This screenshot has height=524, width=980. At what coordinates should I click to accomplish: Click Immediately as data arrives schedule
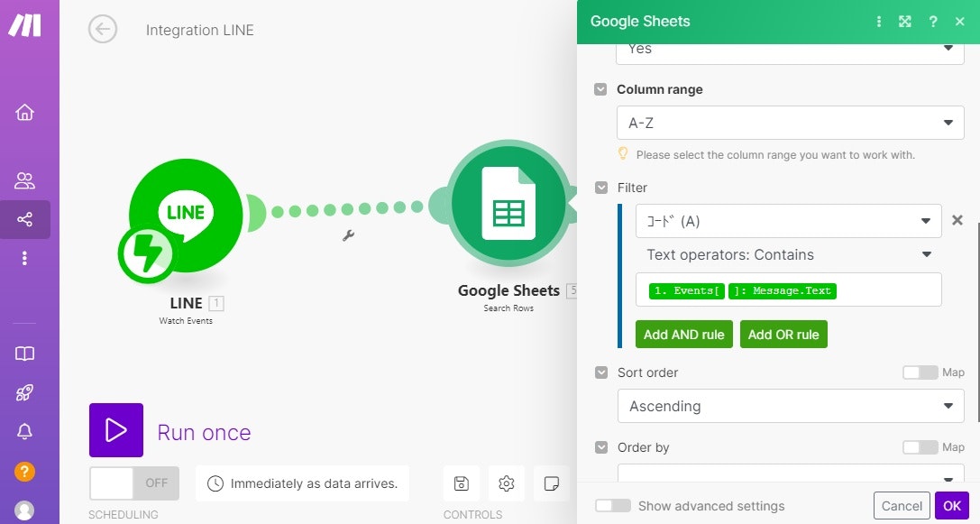tap(303, 483)
